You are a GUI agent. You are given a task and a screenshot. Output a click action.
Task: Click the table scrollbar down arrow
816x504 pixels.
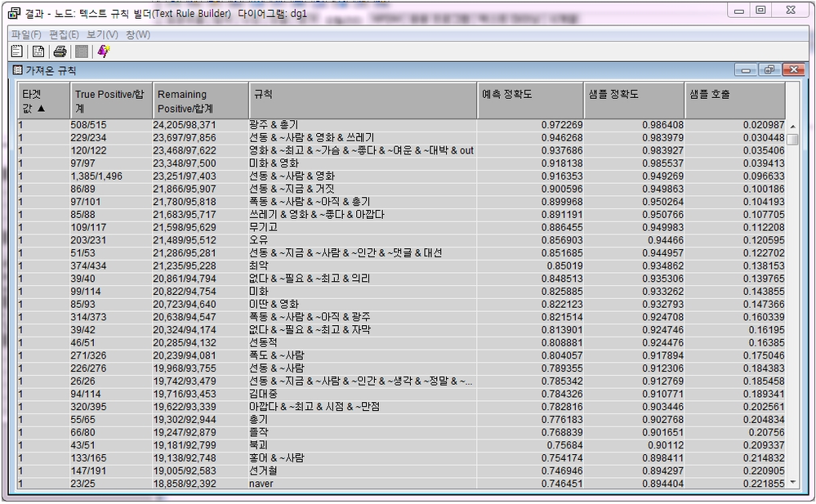pos(792,483)
